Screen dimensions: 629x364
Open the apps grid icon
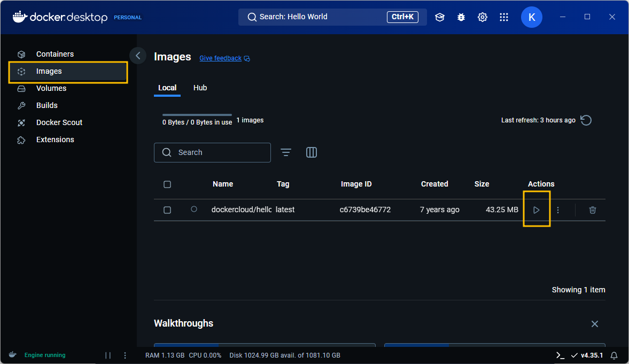pyautogui.click(x=504, y=17)
